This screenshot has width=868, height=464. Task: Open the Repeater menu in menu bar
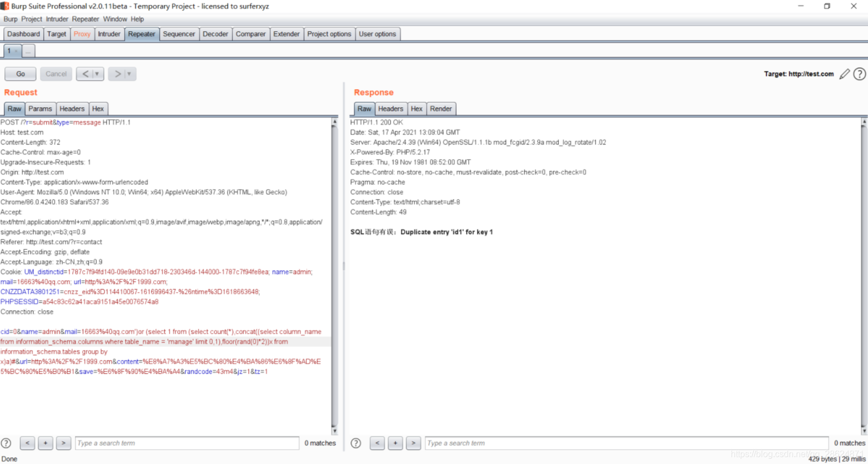85,19
